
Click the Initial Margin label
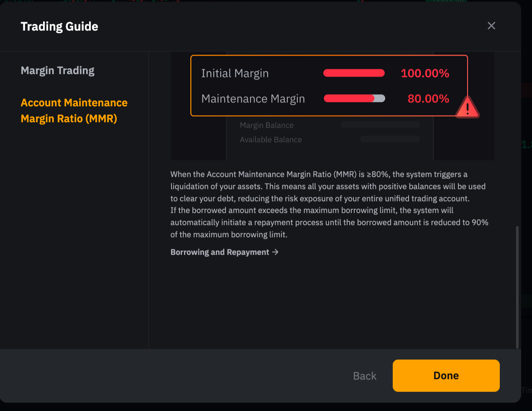[x=235, y=73]
